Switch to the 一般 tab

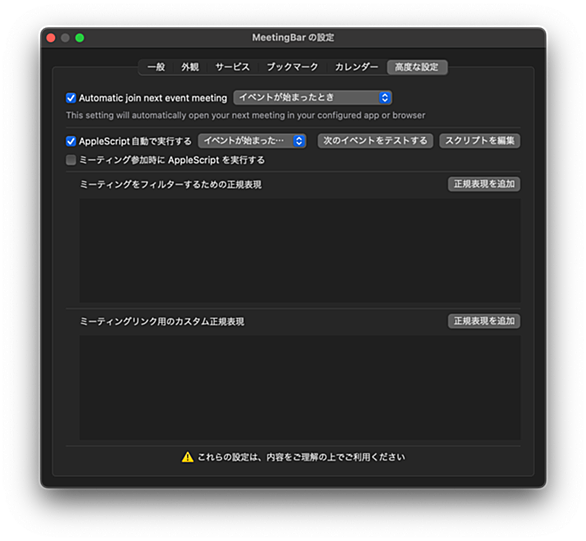(156, 67)
